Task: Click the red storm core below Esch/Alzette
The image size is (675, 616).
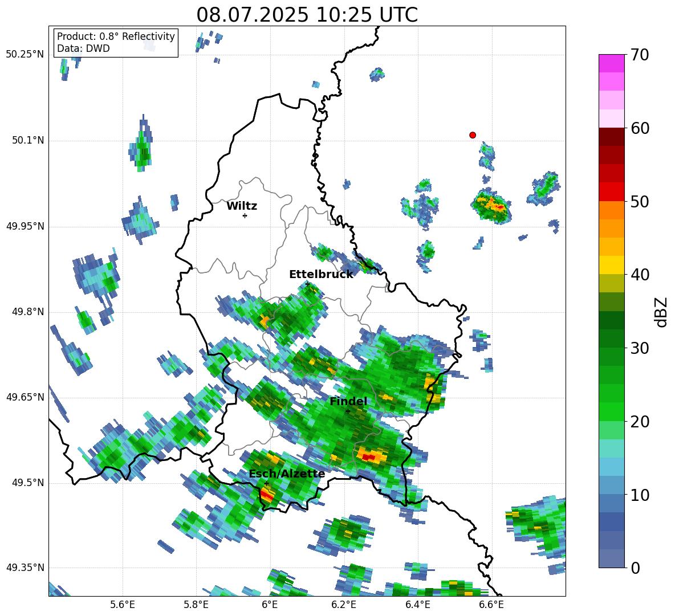Action: [266, 496]
